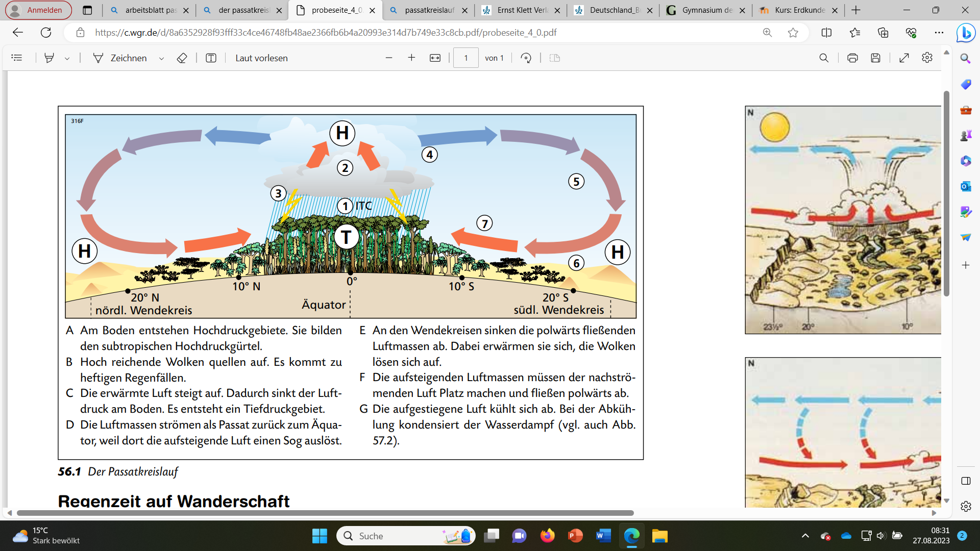The width and height of the screenshot is (980, 551).
Task: Click the horizontal scrollbar at bottom
Action: click(x=325, y=513)
